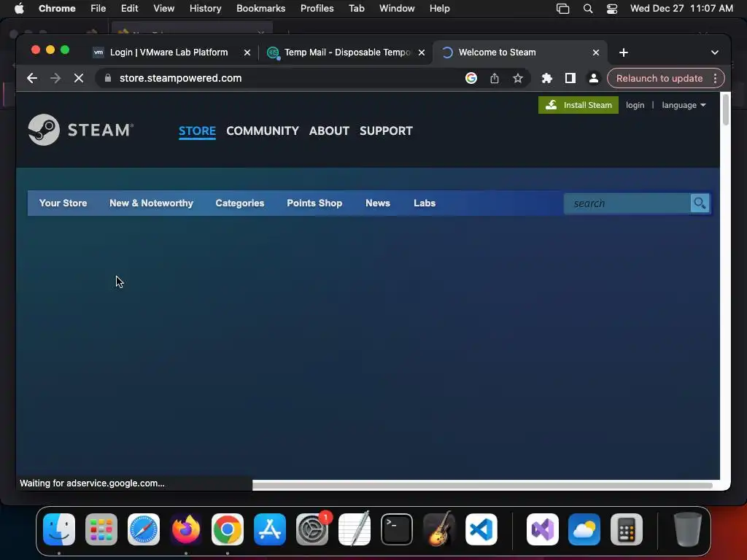Expand the language dropdown

coord(684,105)
